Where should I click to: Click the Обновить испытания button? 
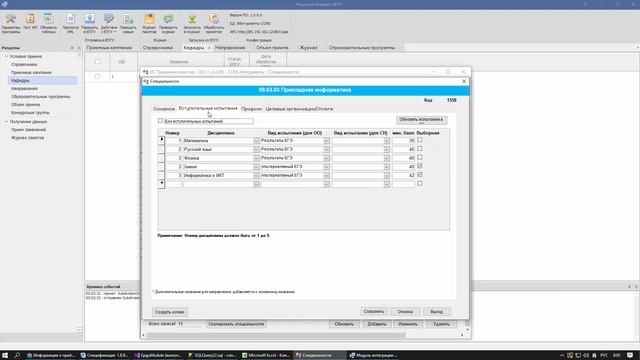[421, 120]
